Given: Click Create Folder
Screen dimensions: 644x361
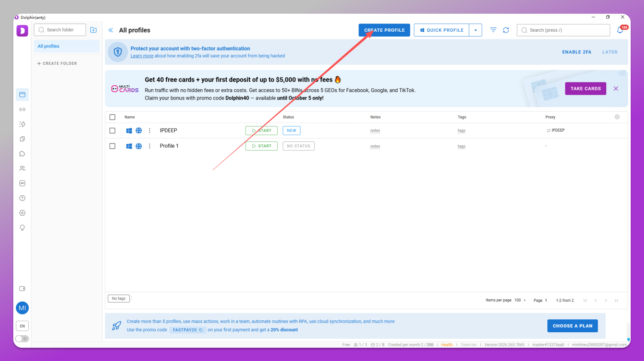Looking at the screenshot, I should coord(57,63).
